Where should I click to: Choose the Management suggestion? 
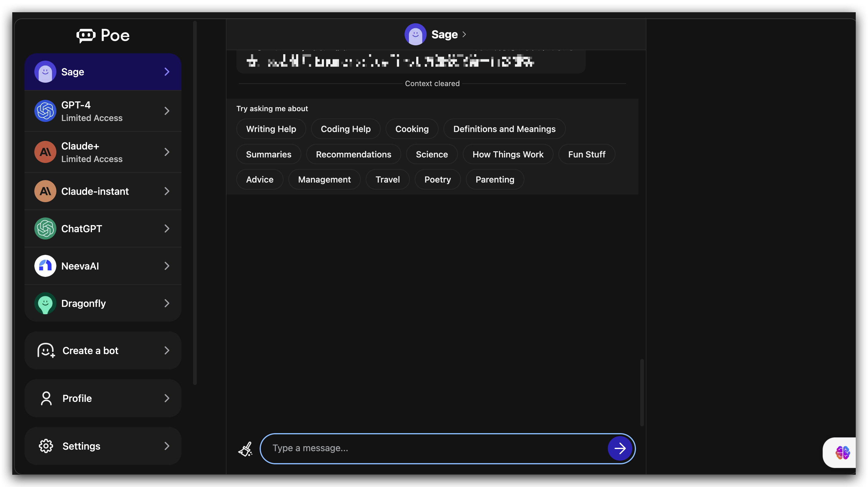[x=325, y=179]
